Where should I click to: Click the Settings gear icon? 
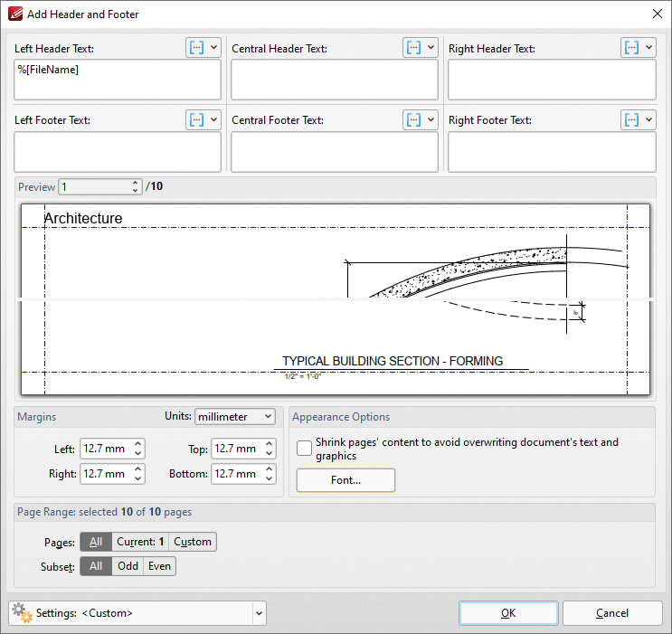(22, 612)
